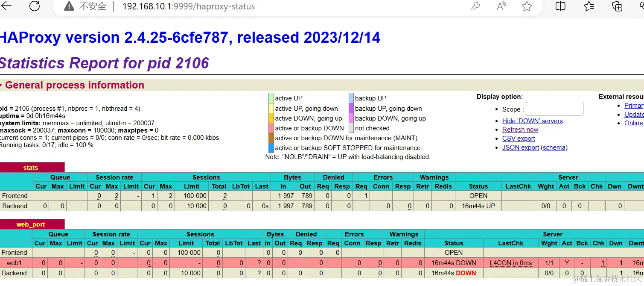Viewport: 644px width, 286px height.
Task: Click stats Frontend sessions limit 100 000
Action: [x=195, y=196]
